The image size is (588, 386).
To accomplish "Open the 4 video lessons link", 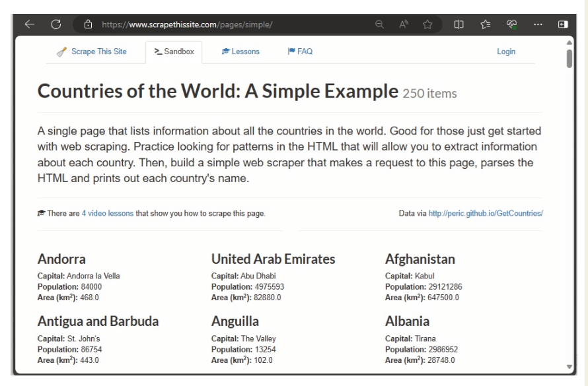I will pos(108,213).
